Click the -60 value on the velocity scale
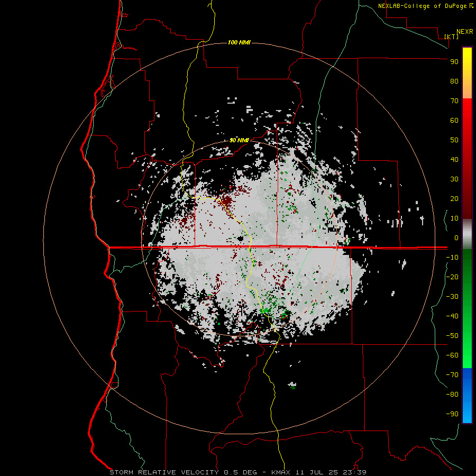 click(x=452, y=355)
